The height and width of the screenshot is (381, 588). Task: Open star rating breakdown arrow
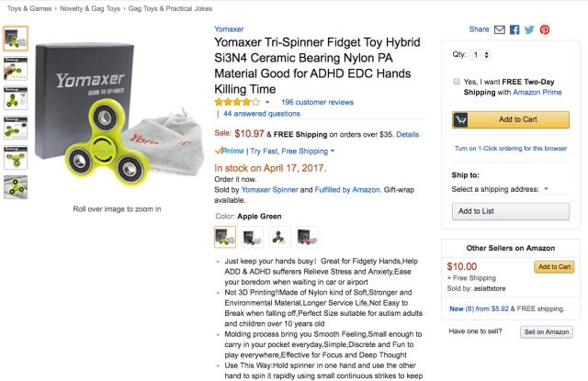[x=268, y=102]
